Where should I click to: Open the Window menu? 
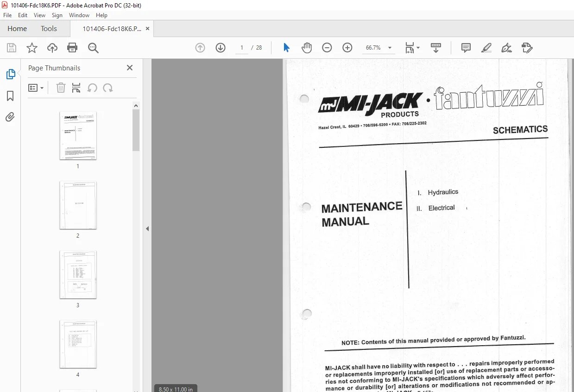pos(79,15)
